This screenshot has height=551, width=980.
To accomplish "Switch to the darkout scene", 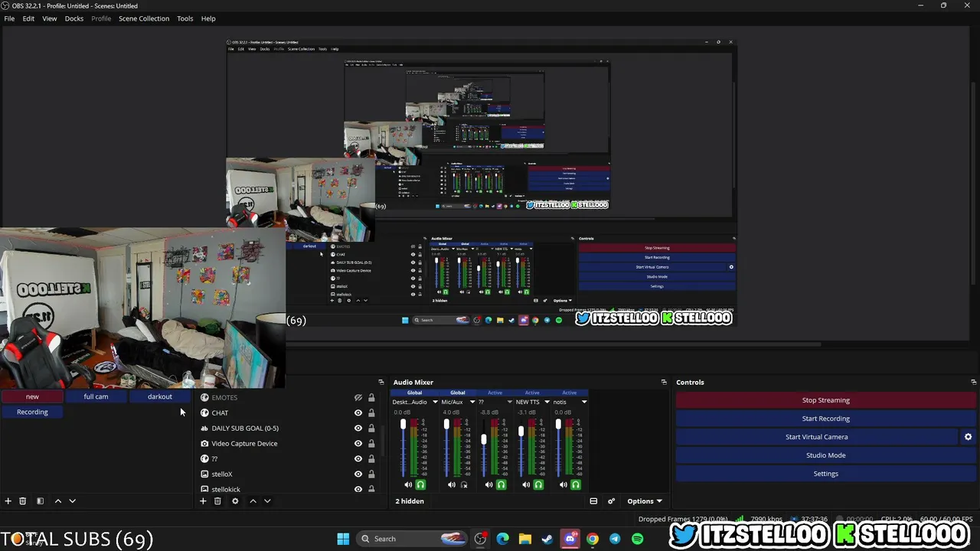I will click(160, 396).
